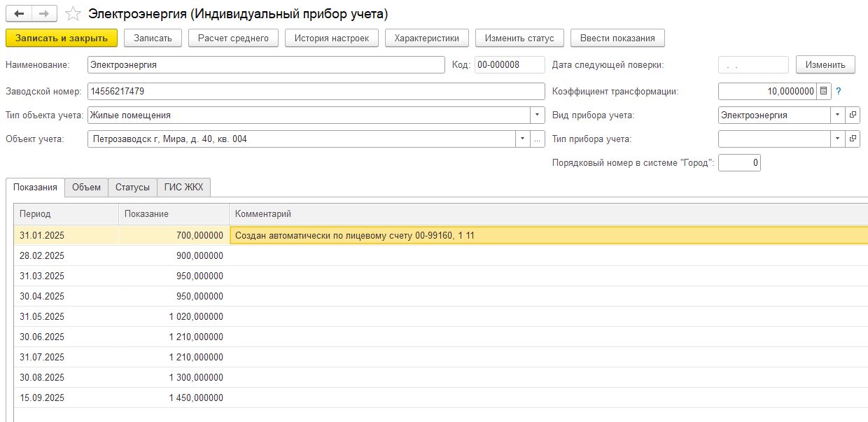868x422 pixels.
Task: Click the Заводской номер input field
Action: coord(315,92)
